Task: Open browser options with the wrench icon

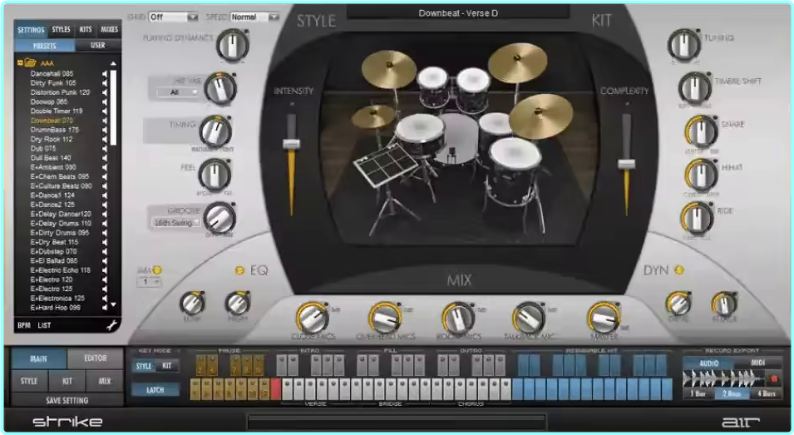Action: coord(111,326)
